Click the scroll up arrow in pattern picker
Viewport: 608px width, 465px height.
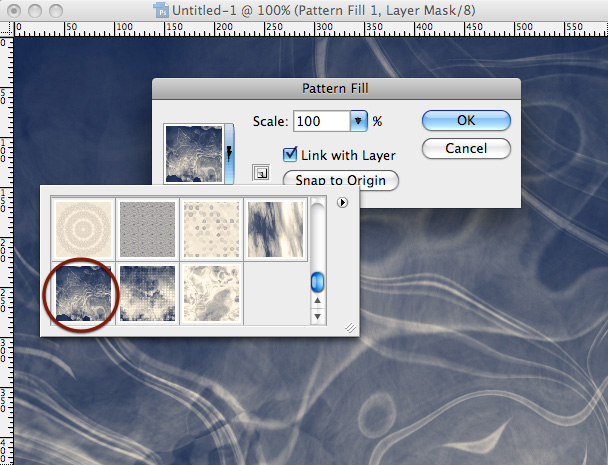pos(318,301)
